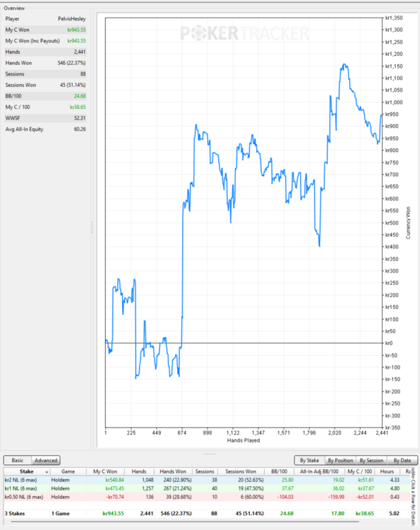Click the All-In Adj BB/100 column header
Viewport: 420px width, 530px height.
(319, 471)
